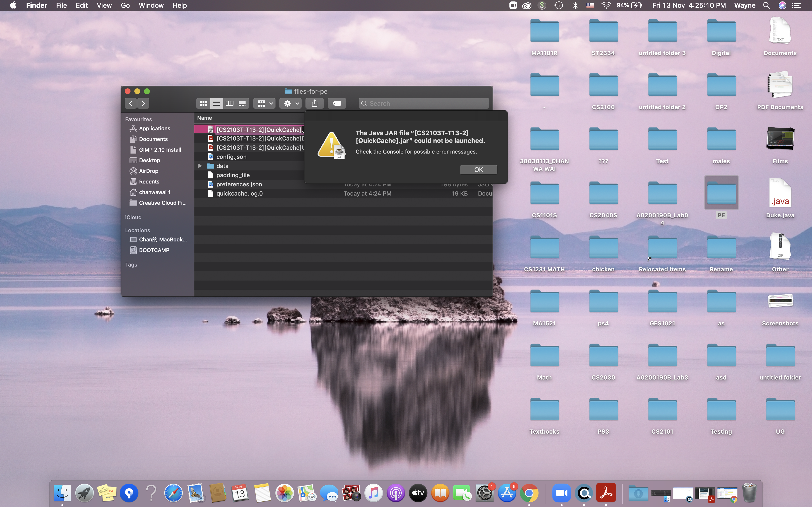Click the Spotlight search icon in menu bar
This screenshot has height=507, width=812.
[766, 5]
